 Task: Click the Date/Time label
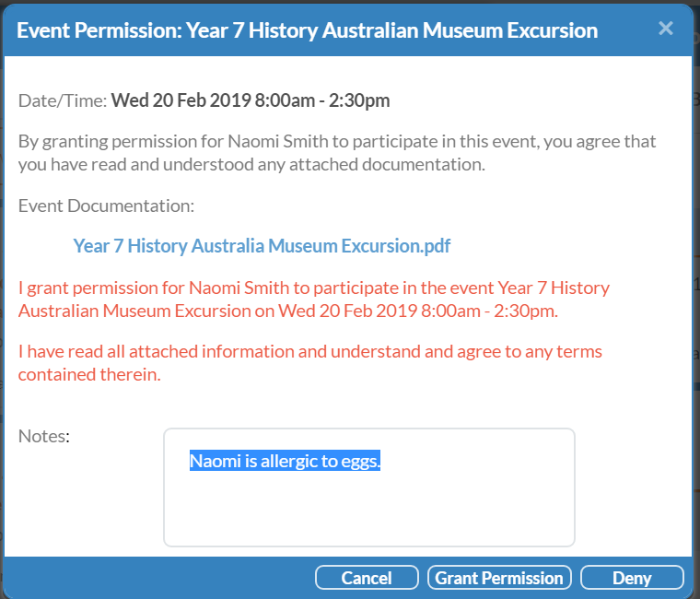click(63, 100)
